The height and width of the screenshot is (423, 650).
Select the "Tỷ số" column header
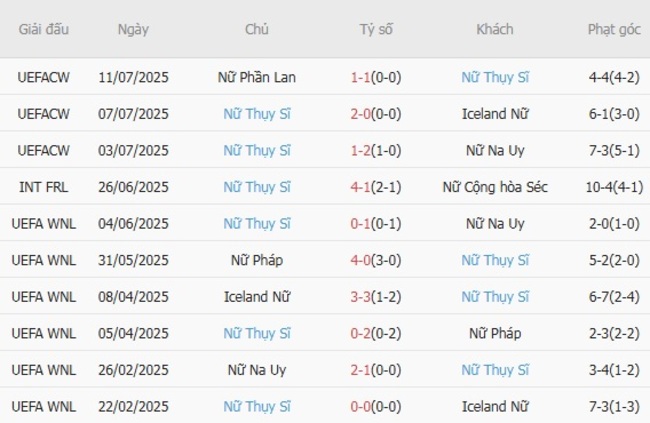tap(376, 29)
